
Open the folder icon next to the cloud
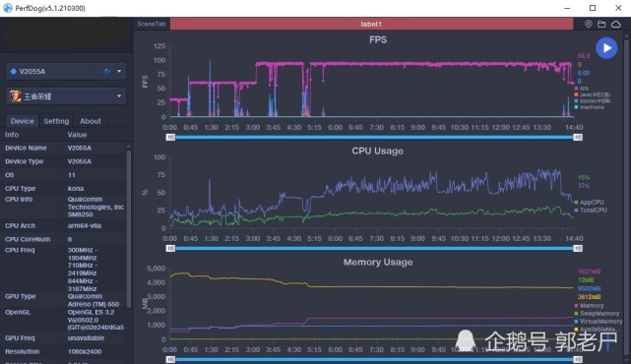tap(601, 25)
